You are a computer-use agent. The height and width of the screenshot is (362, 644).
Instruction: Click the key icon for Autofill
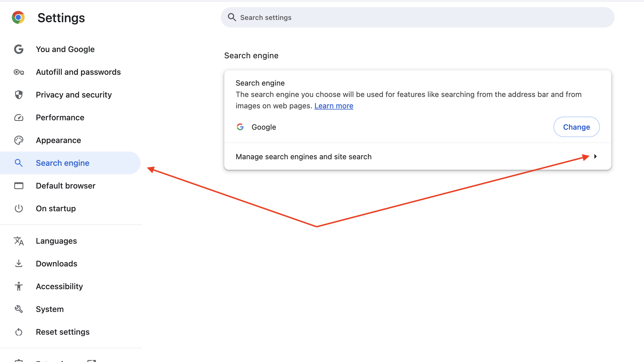click(19, 72)
